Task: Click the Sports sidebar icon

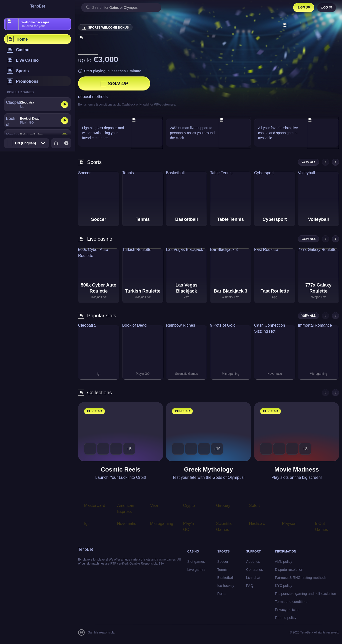Action: point(10,71)
